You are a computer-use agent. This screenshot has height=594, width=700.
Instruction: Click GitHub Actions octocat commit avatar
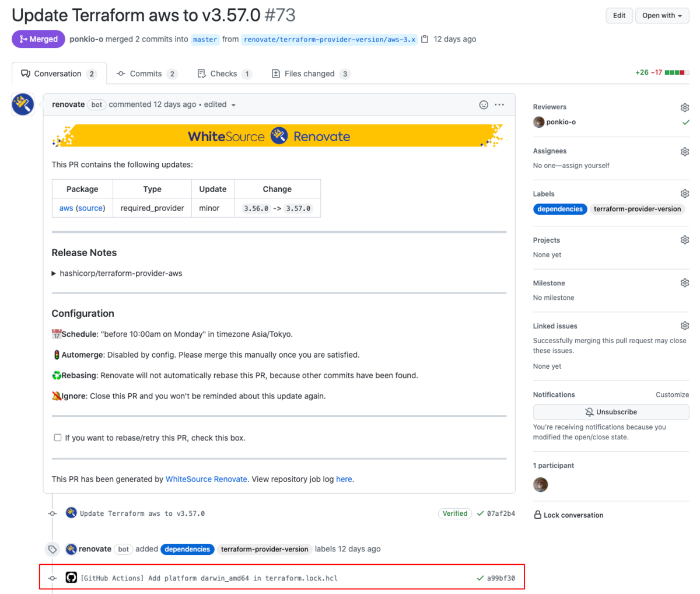pos(71,578)
